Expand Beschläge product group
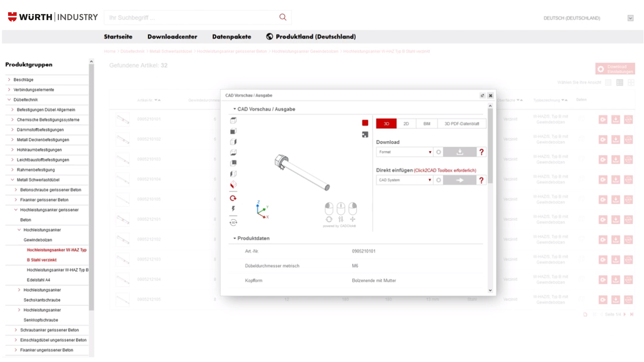This screenshot has height=362, width=644. tap(9, 80)
